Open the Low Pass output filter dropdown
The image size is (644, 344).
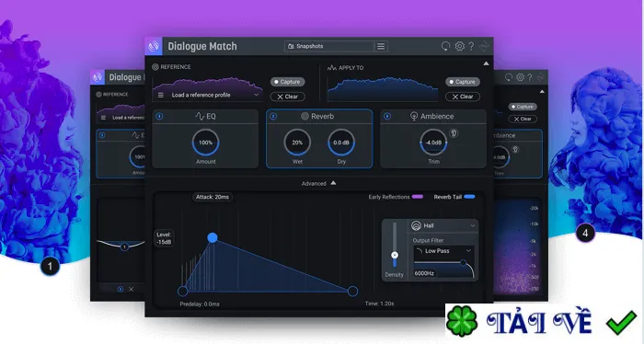point(443,251)
